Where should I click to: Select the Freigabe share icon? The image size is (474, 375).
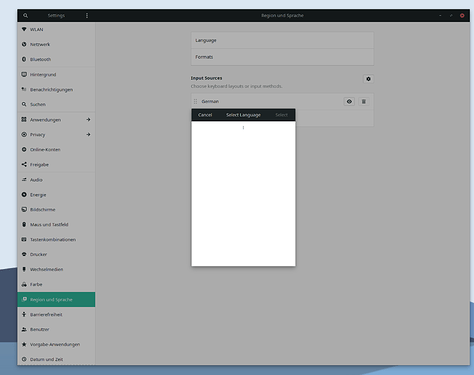coord(24,164)
